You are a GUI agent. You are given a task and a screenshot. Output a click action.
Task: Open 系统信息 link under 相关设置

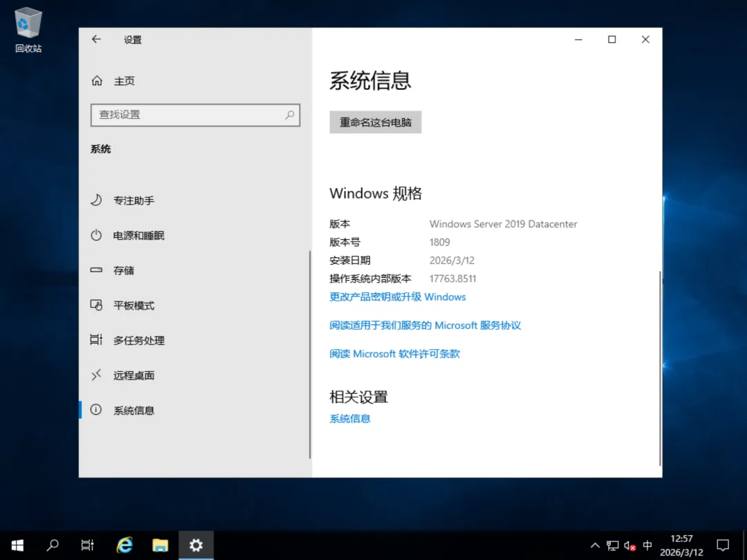[350, 418]
